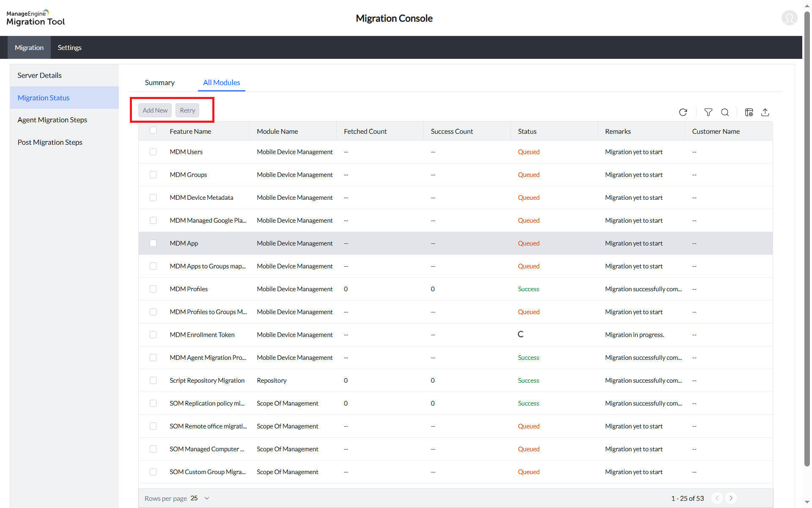Click the Remarks column header
Image resolution: width=812 pixels, height=508 pixels.
coord(618,132)
